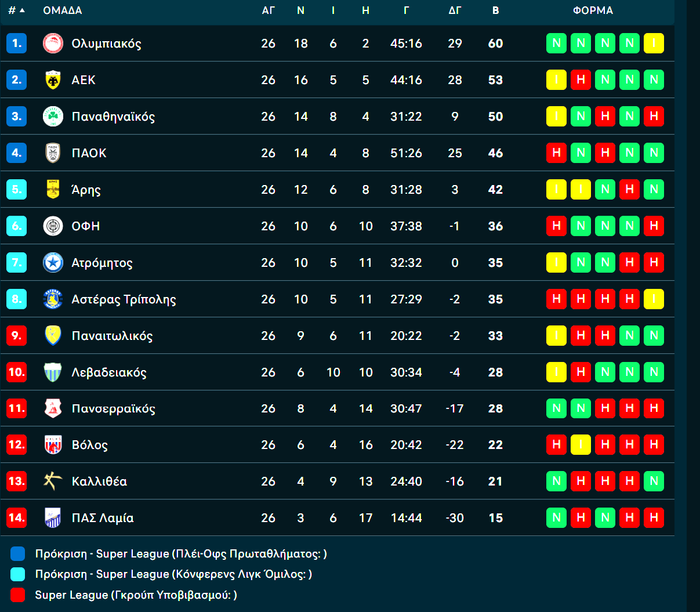Screen dimensions: 700x612
Task: Click the Olympiacos club crest
Action: (53, 44)
